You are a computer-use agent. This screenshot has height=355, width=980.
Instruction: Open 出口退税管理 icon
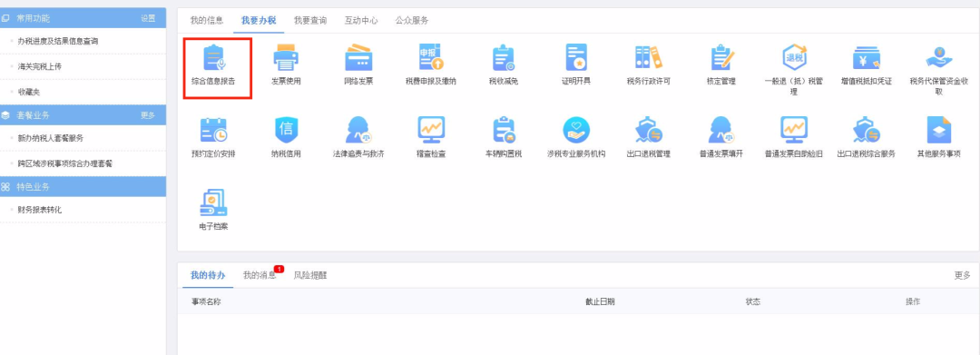point(648,130)
